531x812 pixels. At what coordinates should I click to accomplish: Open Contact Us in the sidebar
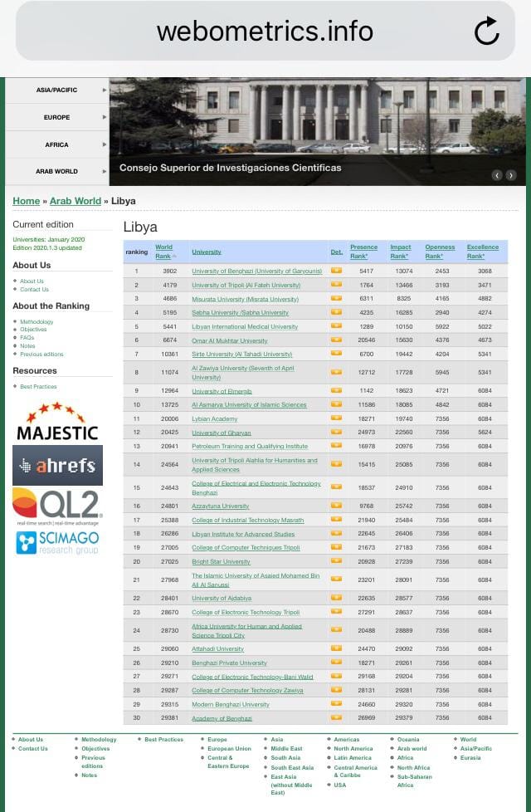coord(34,290)
